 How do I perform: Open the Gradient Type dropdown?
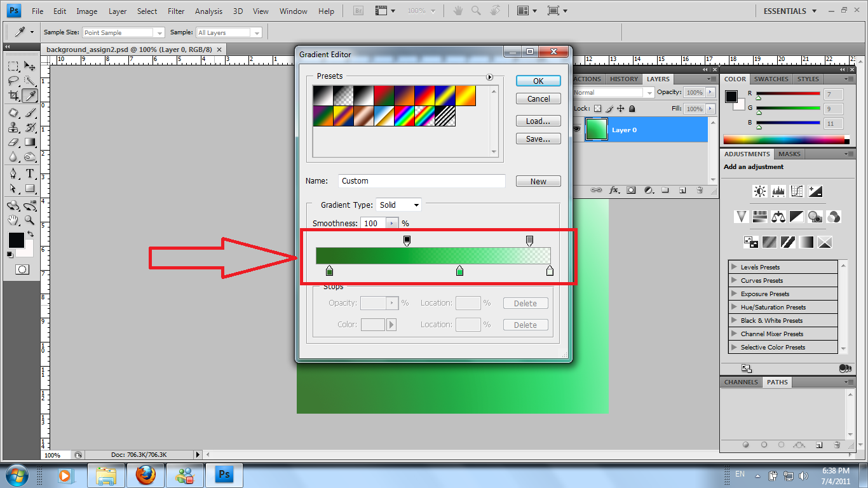[x=399, y=205]
